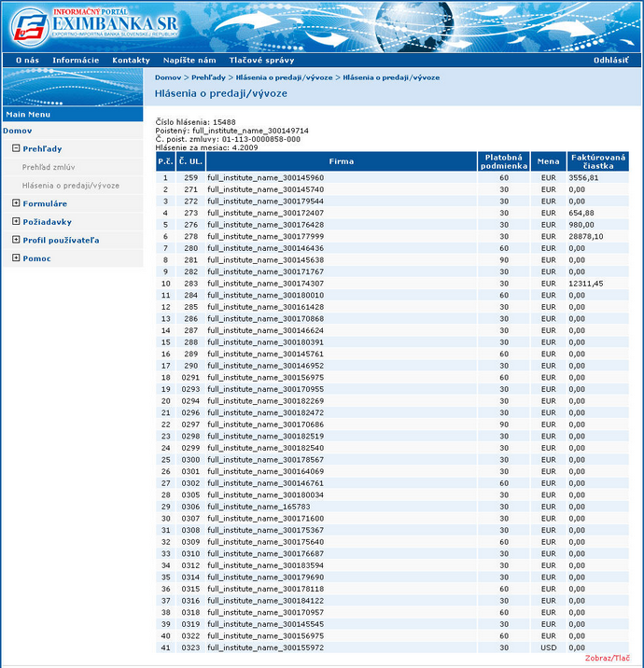Image resolution: width=644 pixels, height=668 pixels.
Task: Open the Napíšte nám menu item
Action: pyautogui.click(x=189, y=60)
